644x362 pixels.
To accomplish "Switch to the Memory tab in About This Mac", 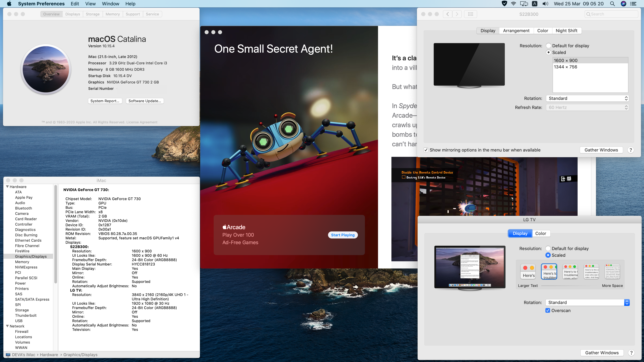I will (113, 14).
